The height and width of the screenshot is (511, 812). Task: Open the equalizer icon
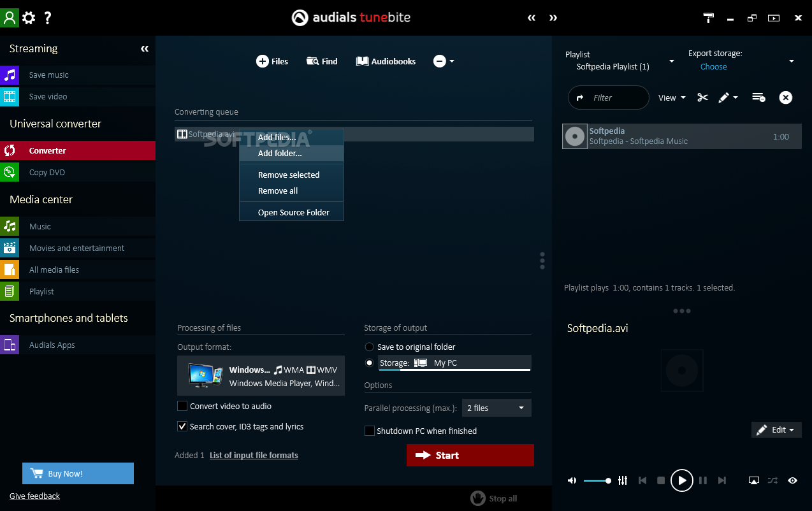tap(623, 480)
